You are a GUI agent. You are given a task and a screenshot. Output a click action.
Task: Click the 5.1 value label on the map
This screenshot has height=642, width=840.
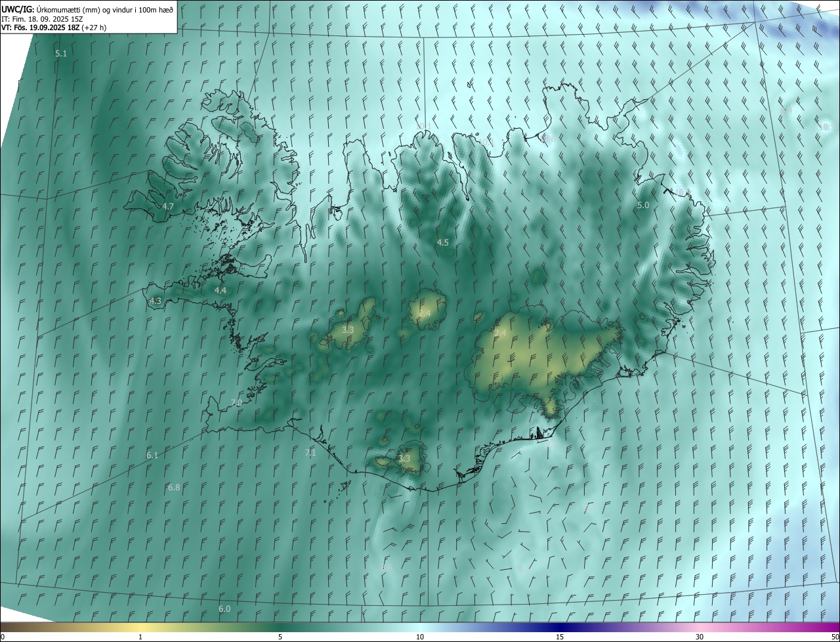click(61, 54)
